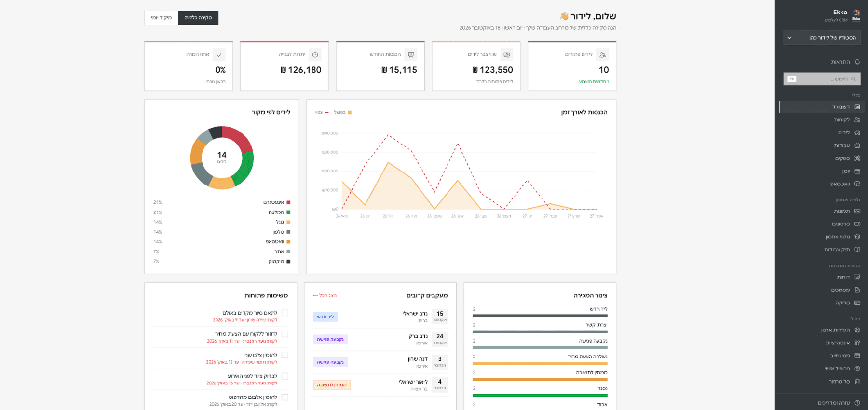The image size is (868, 410).
Task: Open עזרה ומדריכים help icon
Action: pos(857,403)
